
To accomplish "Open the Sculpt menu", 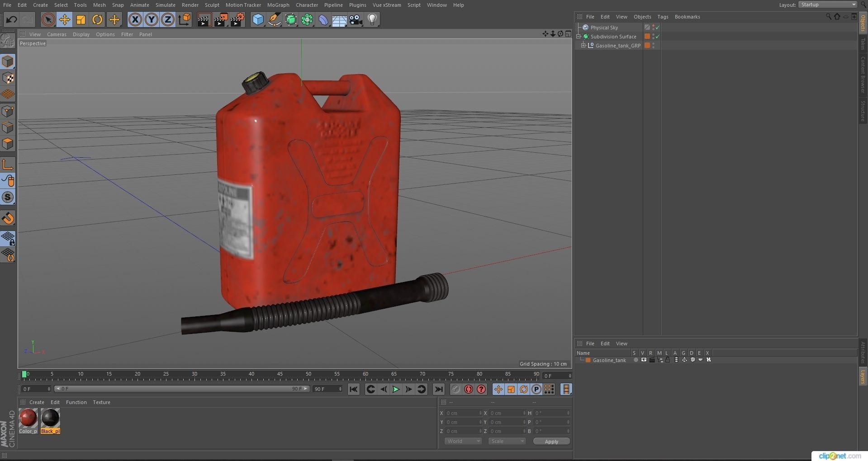I will [x=212, y=5].
